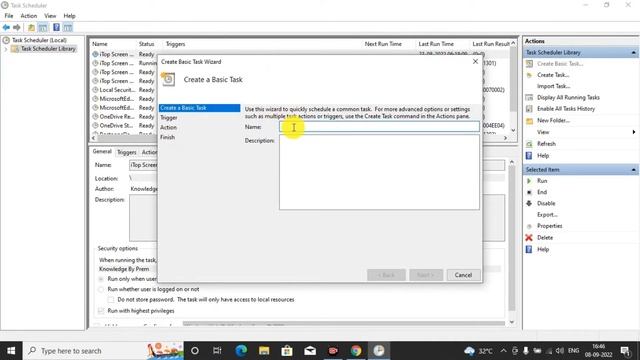Open Microsoft Store from taskbar
This screenshot has width=640, height=360.
point(287,351)
